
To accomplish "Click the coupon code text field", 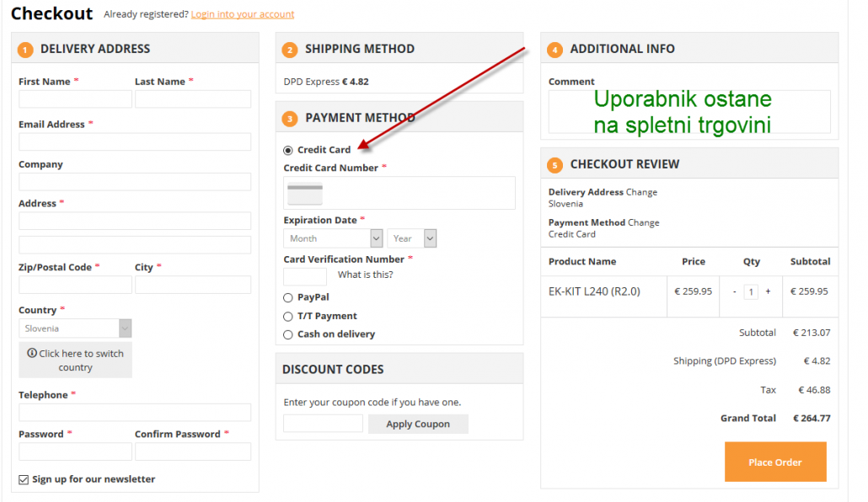I will 323,424.
